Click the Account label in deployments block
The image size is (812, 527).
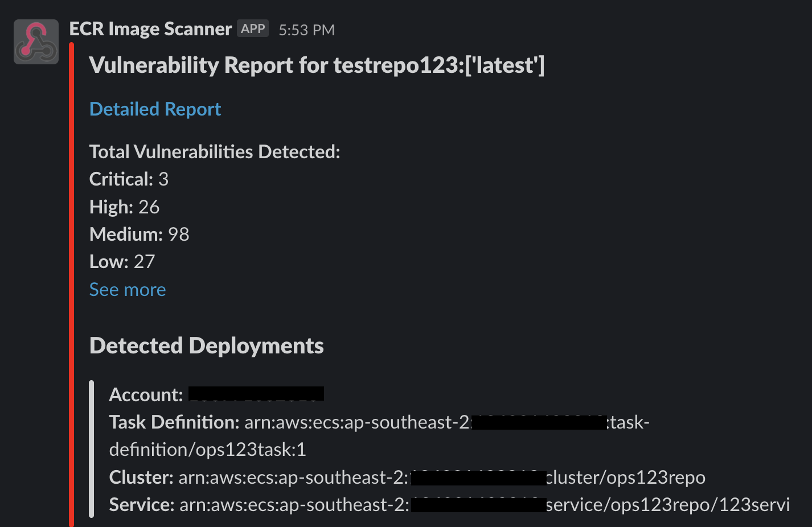(146, 394)
